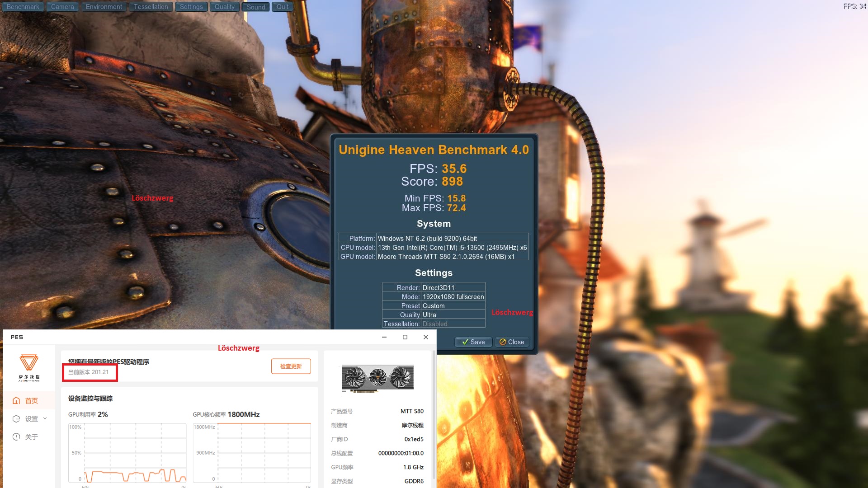This screenshot has width=868, height=488.
Task: Click the MTT S80 graphics card image
Action: [377, 378]
